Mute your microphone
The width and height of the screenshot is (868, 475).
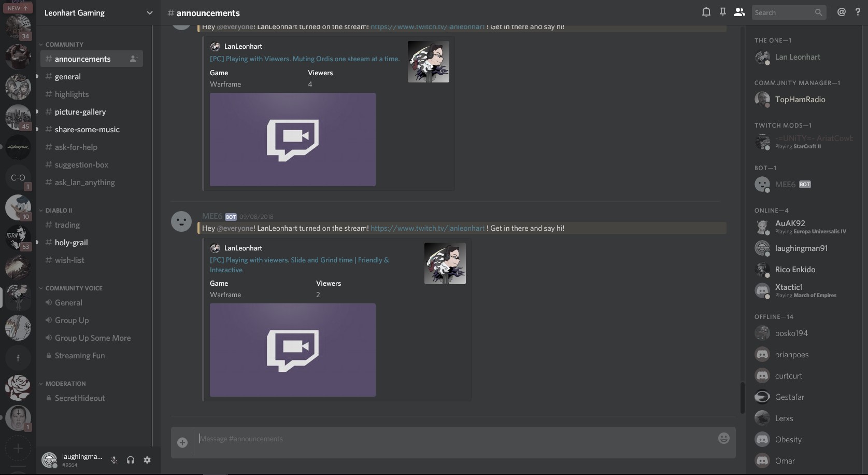(x=113, y=460)
